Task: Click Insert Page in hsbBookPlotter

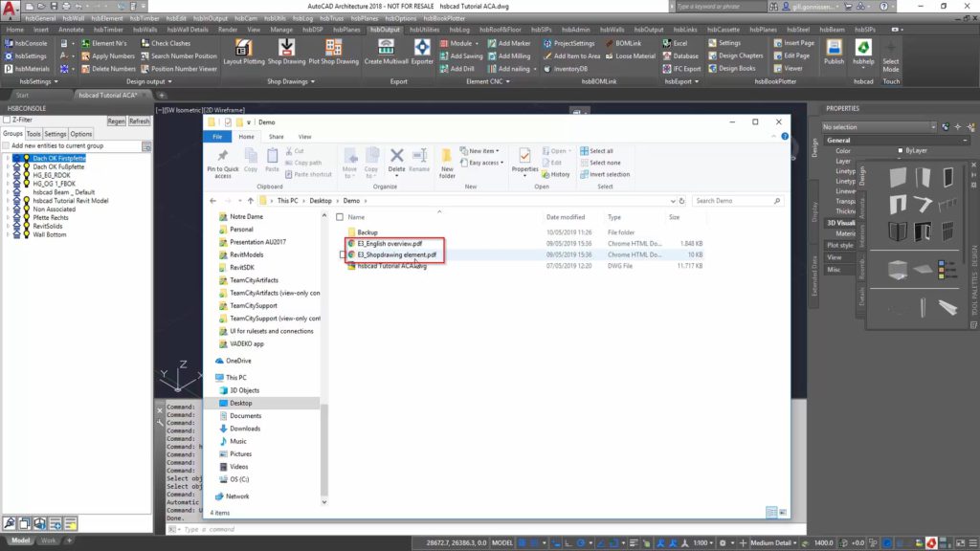Action: (x=793, y=43)
